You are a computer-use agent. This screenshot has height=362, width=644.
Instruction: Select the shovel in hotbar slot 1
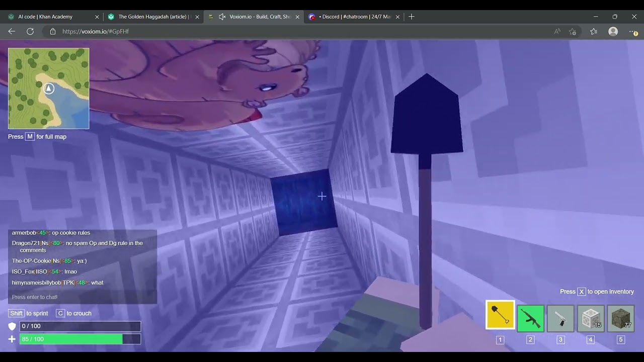coord(500,315)
